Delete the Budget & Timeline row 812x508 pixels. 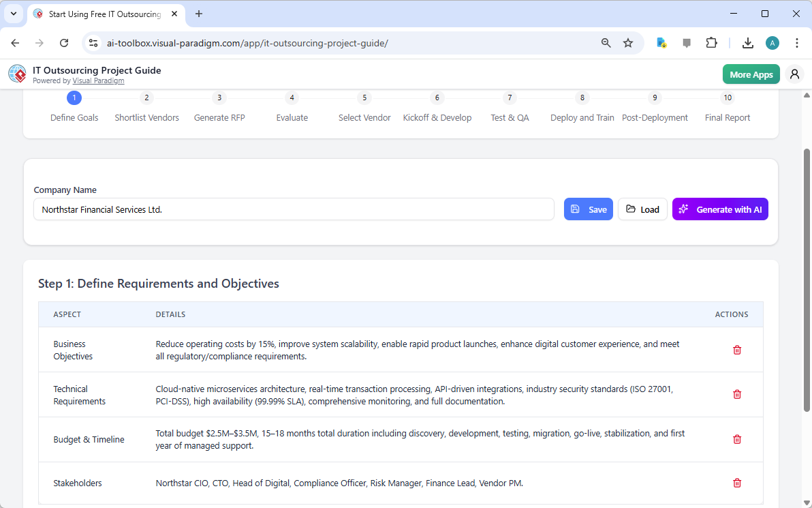coord(736,439)
